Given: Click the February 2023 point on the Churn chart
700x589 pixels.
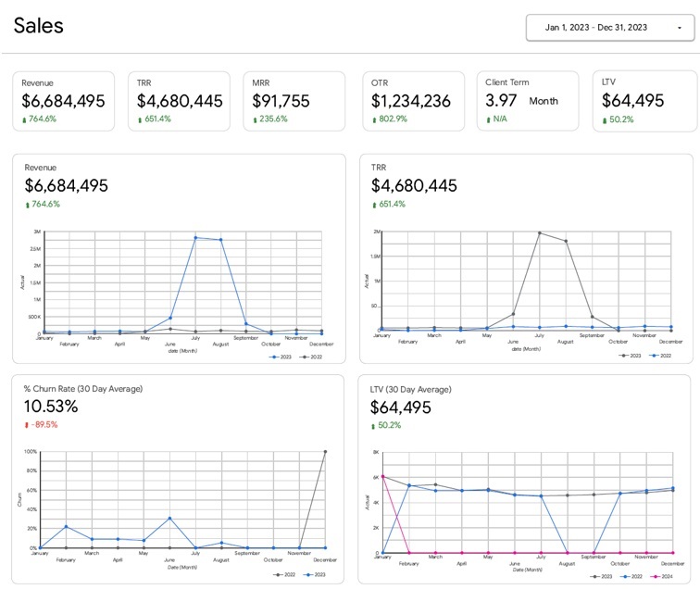Looking at the screenshot, I should (66, 526).
